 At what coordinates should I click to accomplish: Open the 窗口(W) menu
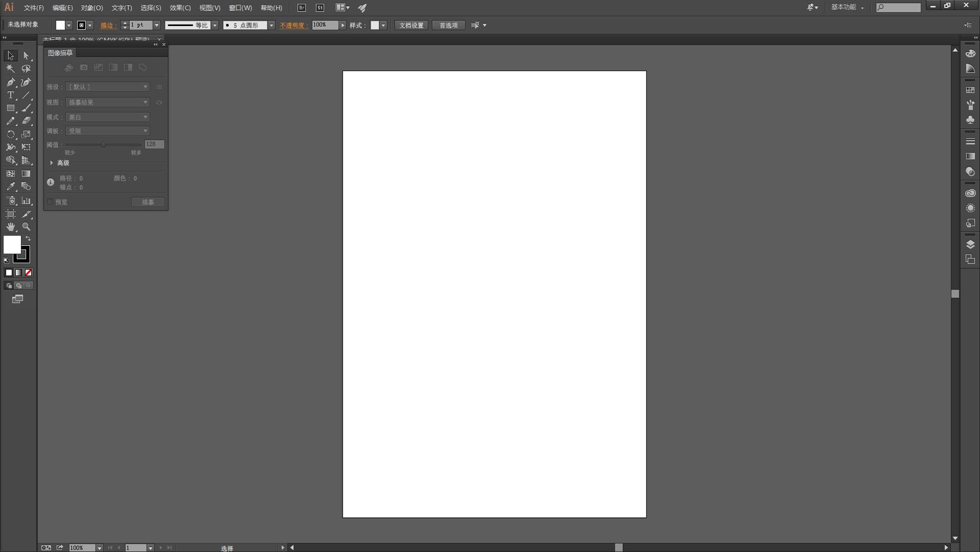240,8
